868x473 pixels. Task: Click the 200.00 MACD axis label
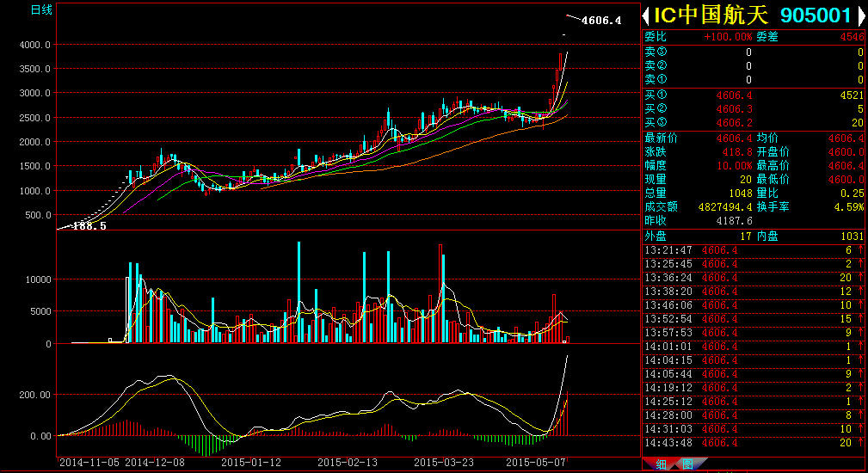click(x=36, y=395)
